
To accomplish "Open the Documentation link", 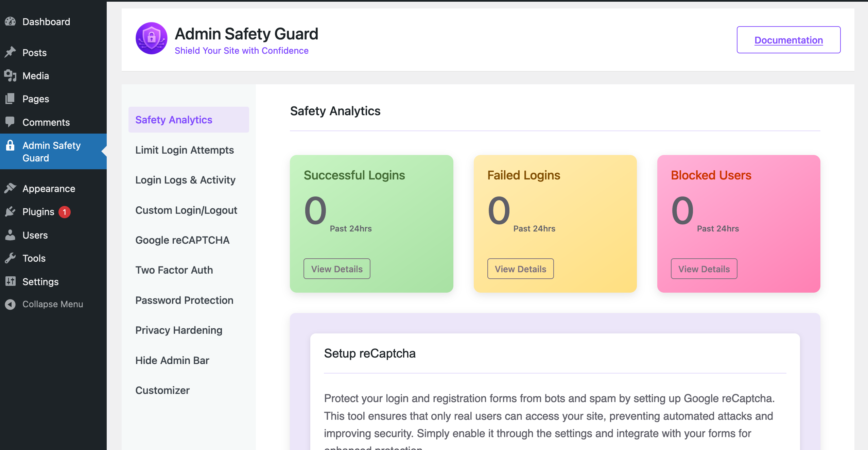I will click(788, 40).
